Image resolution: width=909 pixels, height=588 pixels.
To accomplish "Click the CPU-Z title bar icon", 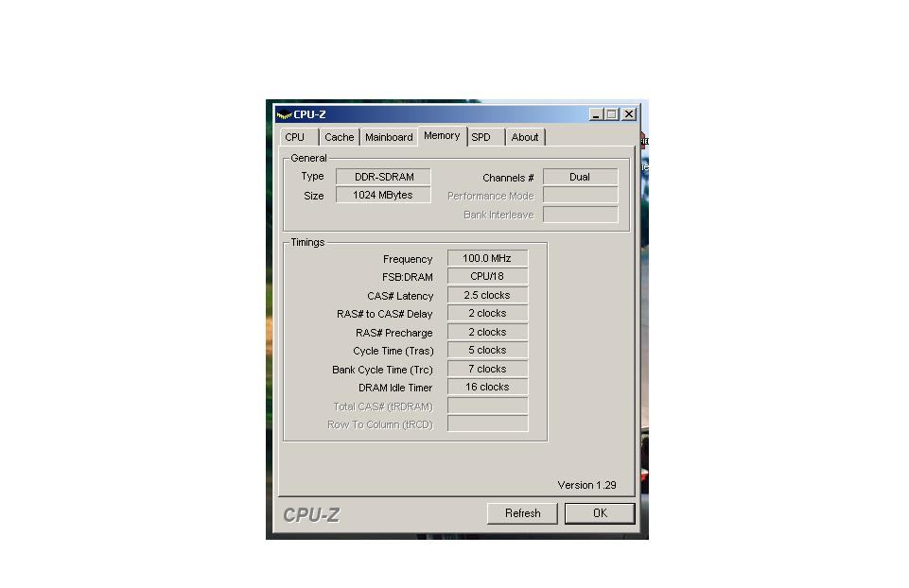I will [x=284, y=114].
